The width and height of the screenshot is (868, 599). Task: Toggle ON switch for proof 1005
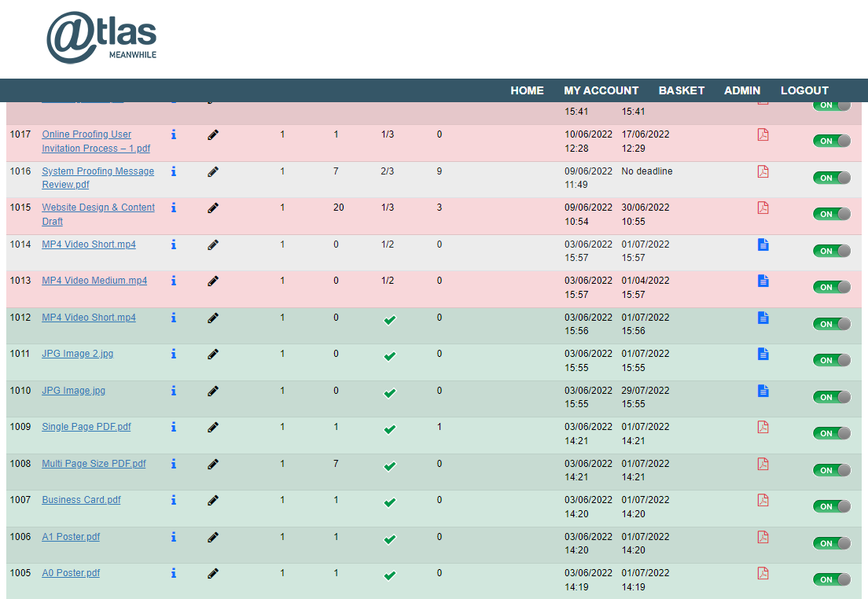pos(832,579)
